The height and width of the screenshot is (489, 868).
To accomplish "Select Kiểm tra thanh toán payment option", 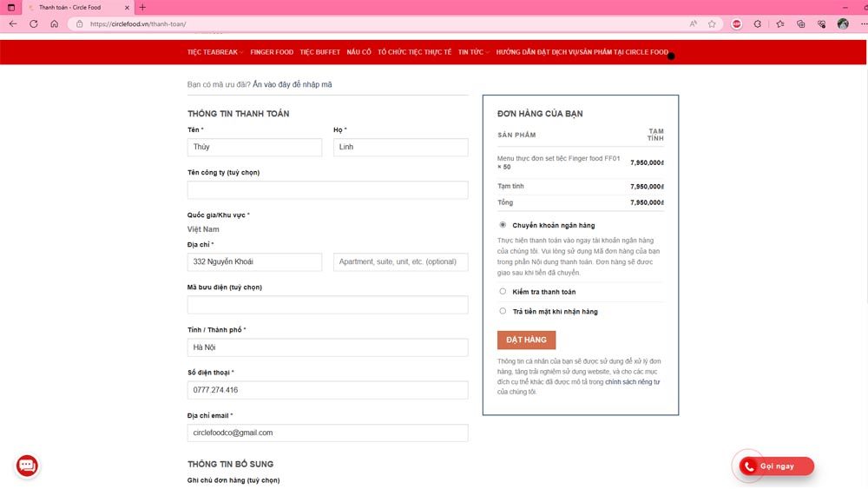I will coord(503,291).
